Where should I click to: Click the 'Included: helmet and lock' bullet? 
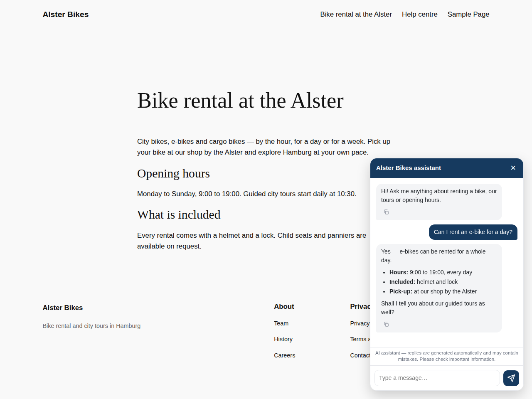(x=424, y=282)
